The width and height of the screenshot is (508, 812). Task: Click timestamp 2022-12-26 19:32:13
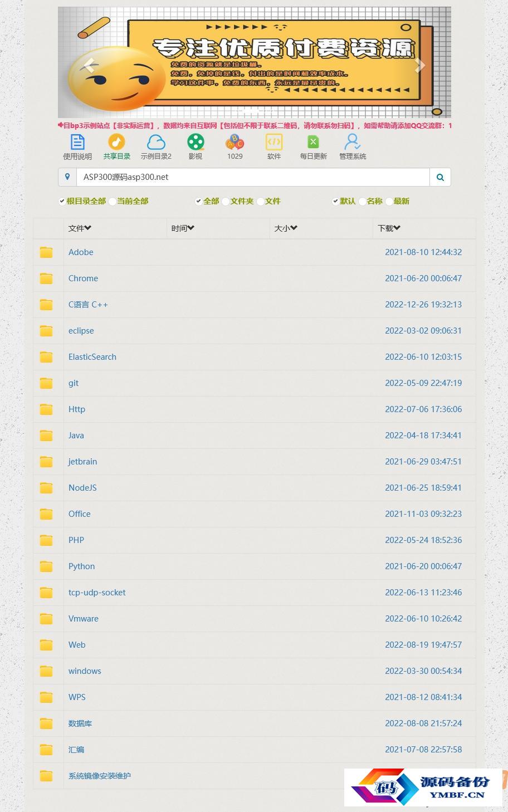pyautogui.click(x=423, y=305)
